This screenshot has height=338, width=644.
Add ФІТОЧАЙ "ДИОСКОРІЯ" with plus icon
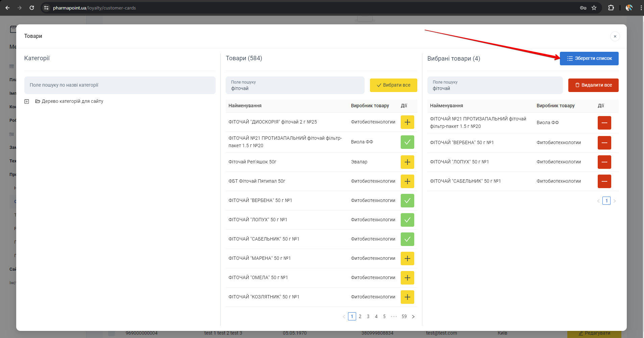coord(407,122)
